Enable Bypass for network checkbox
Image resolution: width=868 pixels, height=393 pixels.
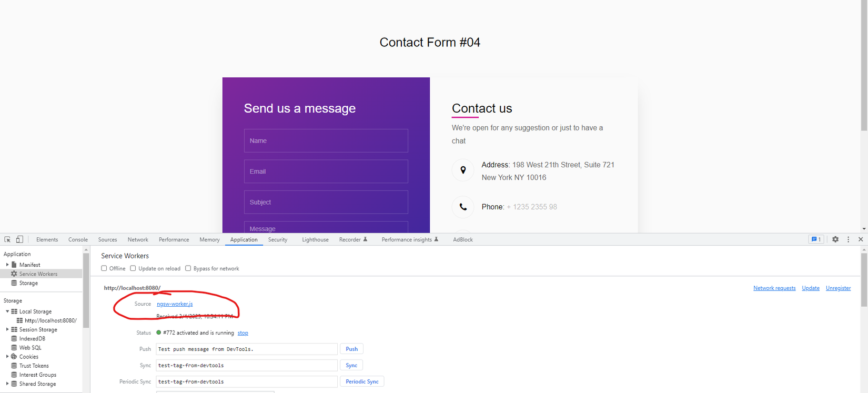(188, 268)
